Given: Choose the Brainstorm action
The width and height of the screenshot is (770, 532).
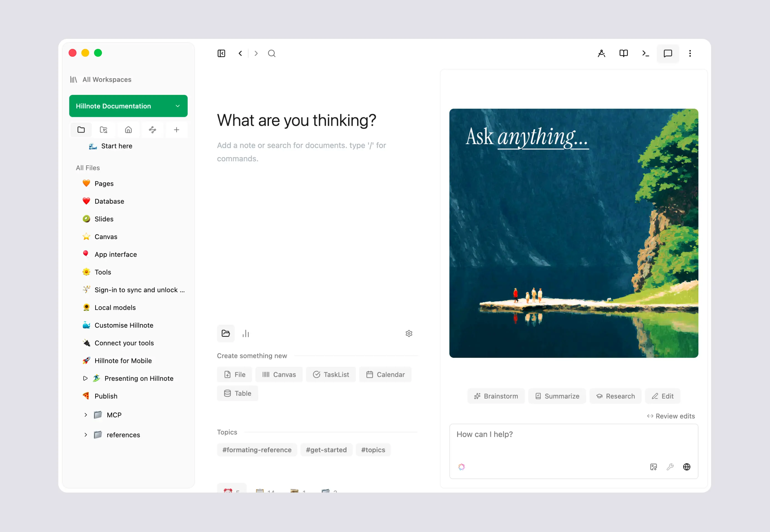Looking at the screenshot, I should 496,396.
